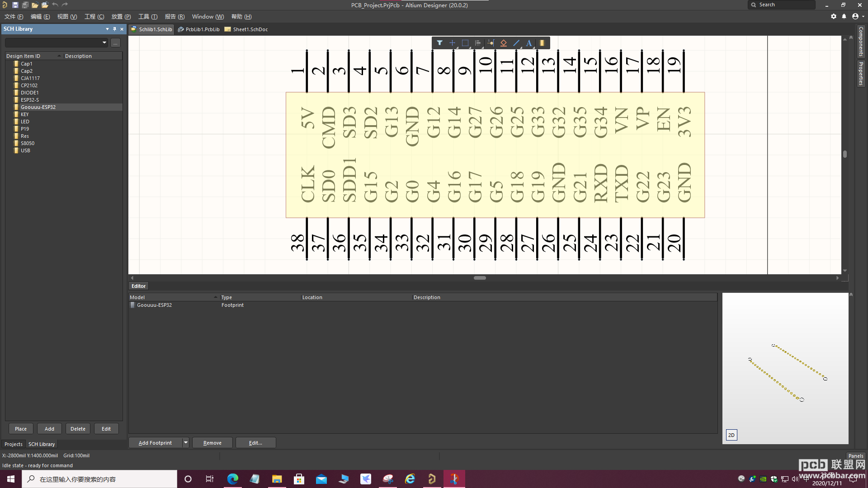Click the Redo arrow icon
The width and height of the screenshot is (868, 488).
pos(65,5)
